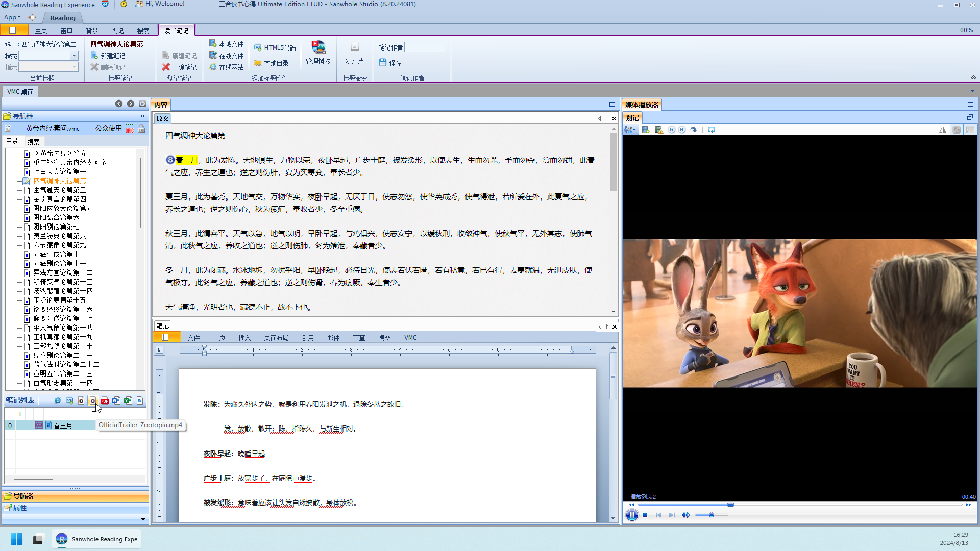This screenshot has height=551, width=980.
Task: Click the next mark button in the player toolbar
Action: click(682, 130)
